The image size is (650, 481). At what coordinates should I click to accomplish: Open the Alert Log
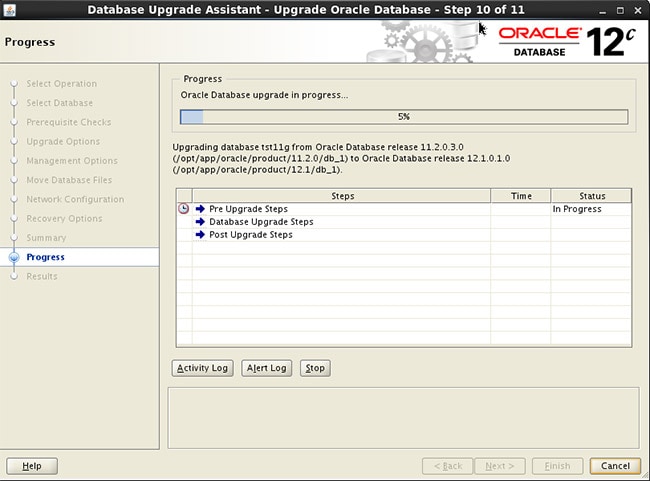267,368
